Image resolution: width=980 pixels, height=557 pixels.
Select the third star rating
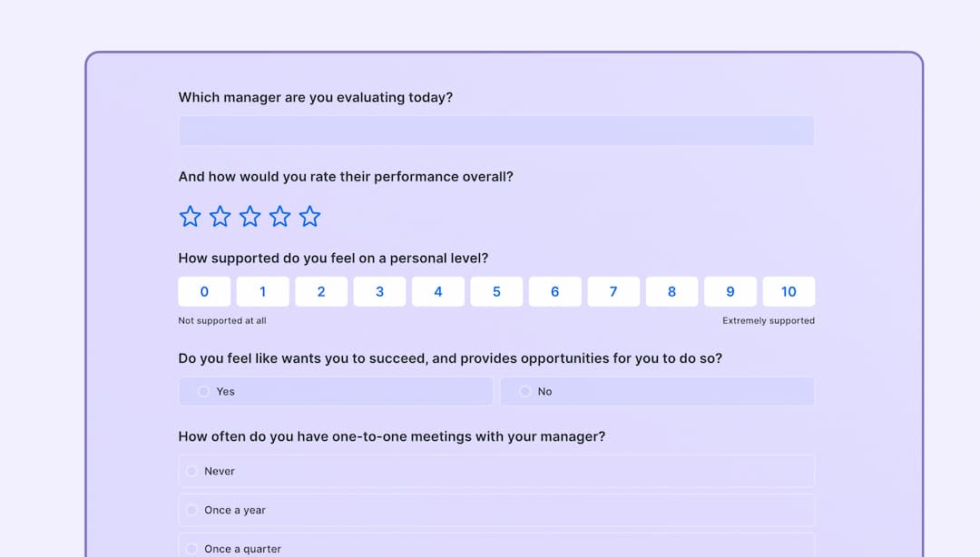pos(250,216)
